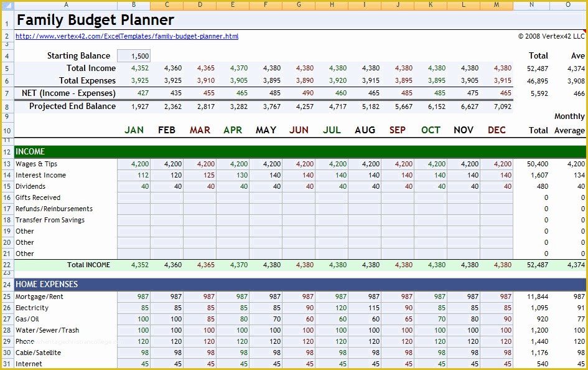Select the Refunds/Reimbursements row label
The image size is (588, 370).
coord(54,209)
